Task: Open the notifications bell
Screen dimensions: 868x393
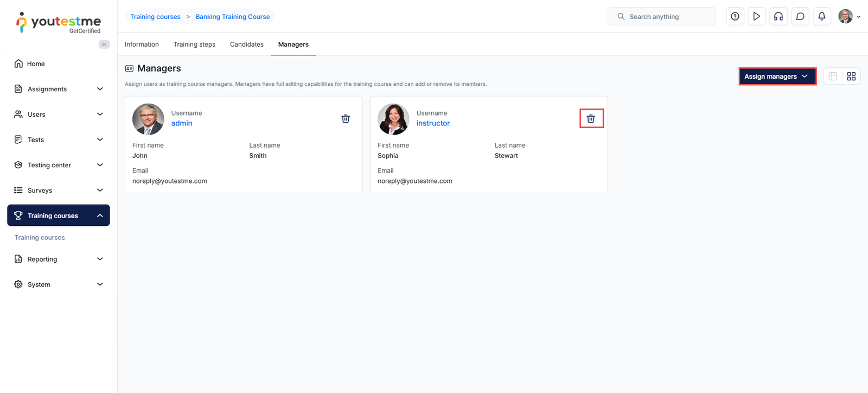Action: (x=821, y=17)
